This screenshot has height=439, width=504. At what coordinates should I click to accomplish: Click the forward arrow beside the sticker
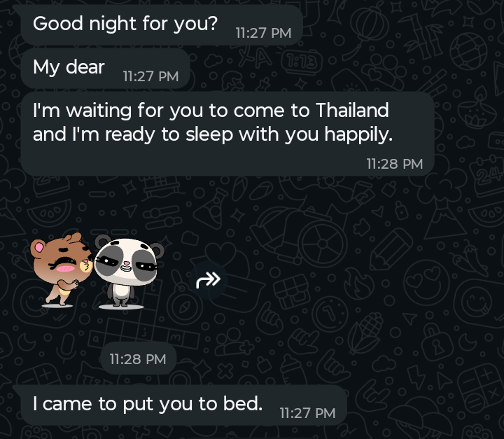pos(209,280)
